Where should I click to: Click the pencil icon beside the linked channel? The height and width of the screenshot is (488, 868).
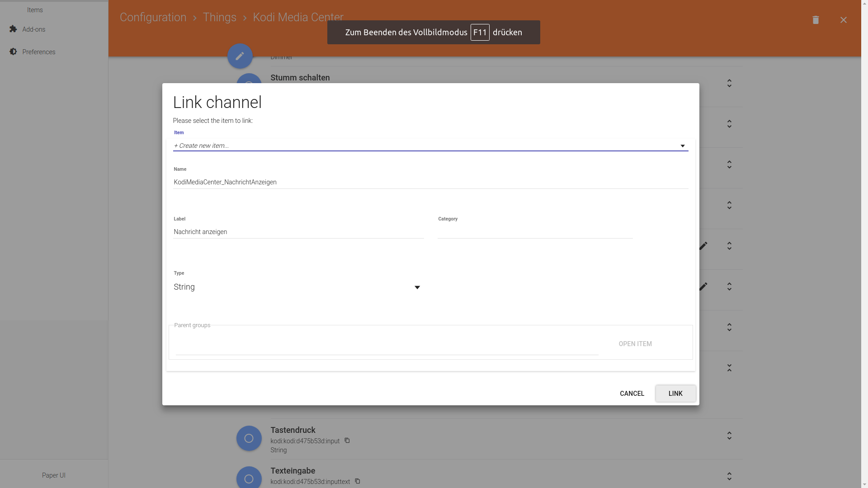tap(703, 246)
